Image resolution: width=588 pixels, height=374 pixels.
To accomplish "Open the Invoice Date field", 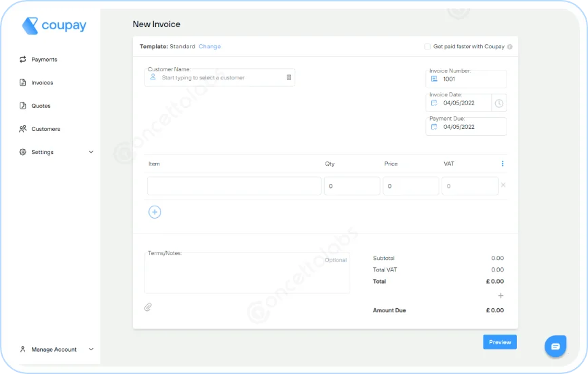I will click(458, 102).
